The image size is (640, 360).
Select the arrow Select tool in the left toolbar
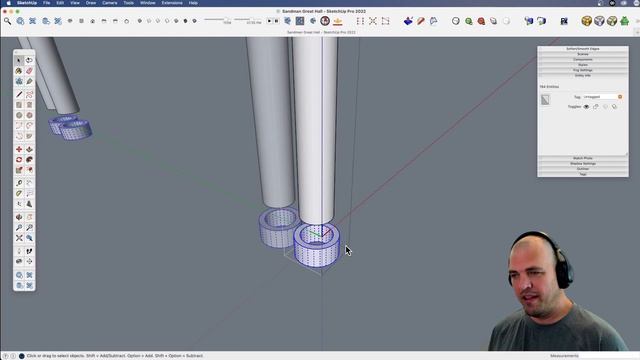tap(19, 60)
